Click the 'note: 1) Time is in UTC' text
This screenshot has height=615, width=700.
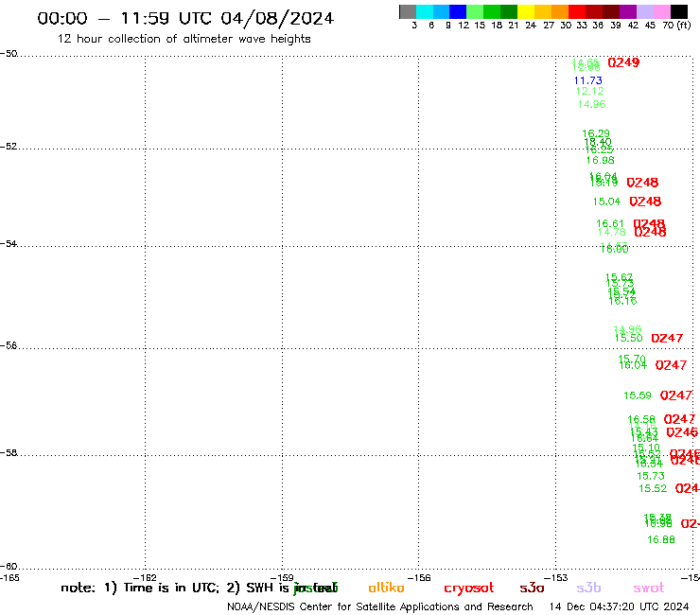[140, 588]
